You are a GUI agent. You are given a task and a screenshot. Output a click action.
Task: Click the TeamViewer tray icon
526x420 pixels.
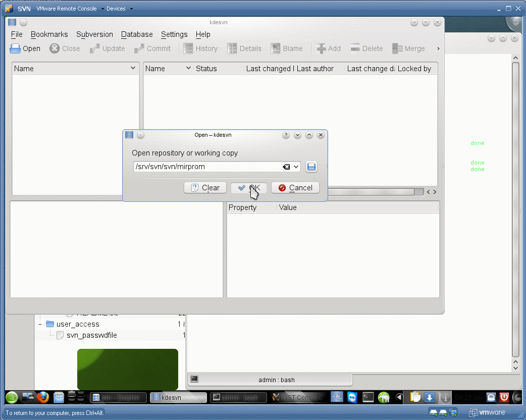[x=352, y=397]
